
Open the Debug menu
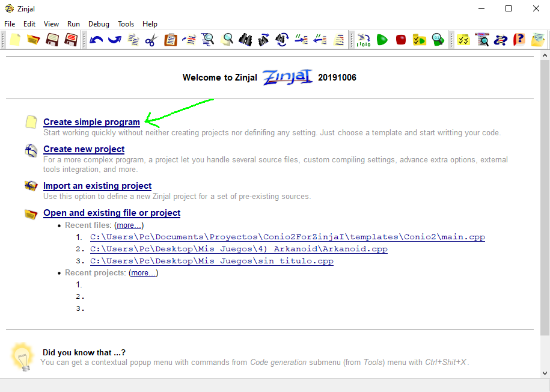tap(99, 24)
